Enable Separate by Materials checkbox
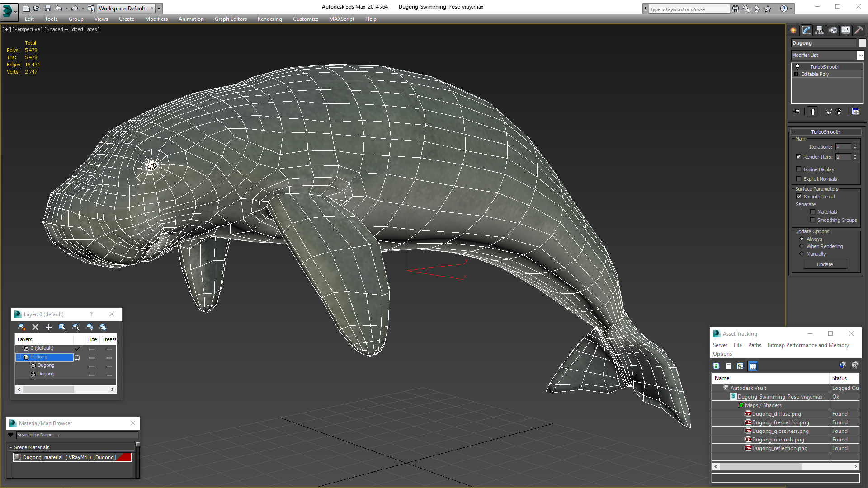The height and width of the screenshot is (488, 868). (x=812, y=212)
